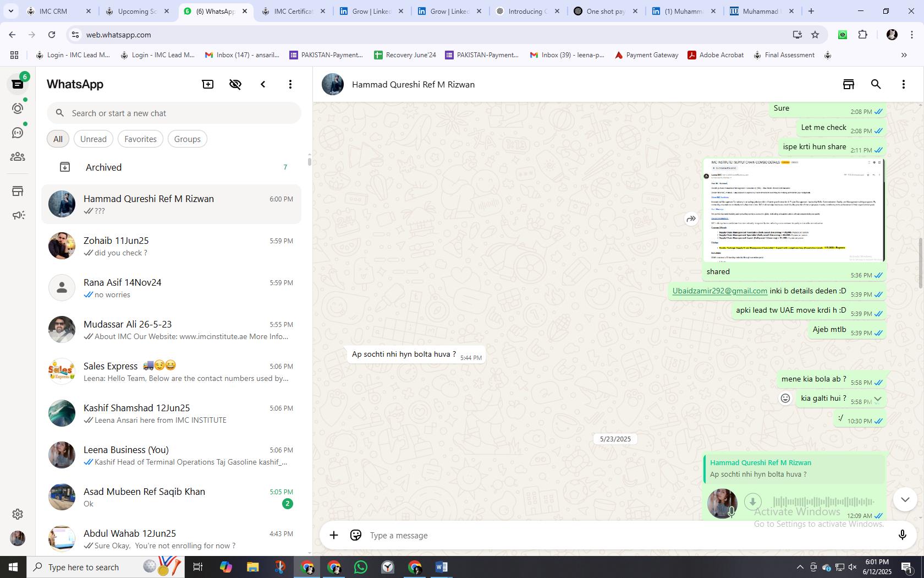Download the voice message

click(x=753, y=502)
